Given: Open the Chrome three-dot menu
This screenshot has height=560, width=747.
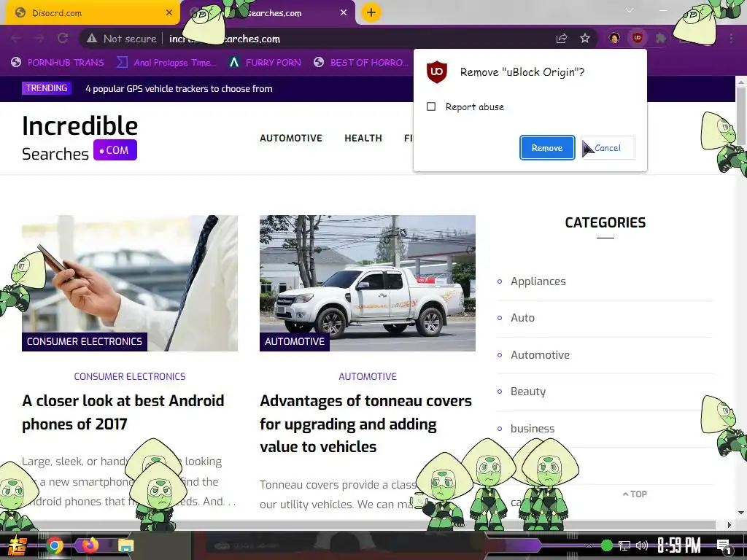Looking at the screenshot, I should 731,39.
